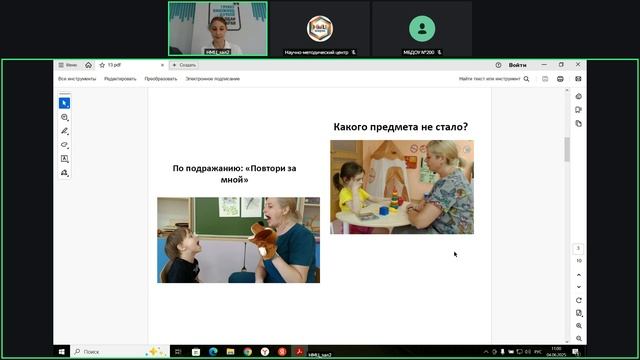This screenshot has height=360, width=640.
Task: Open the Меню hamburger menu
Action: [68, 65]
